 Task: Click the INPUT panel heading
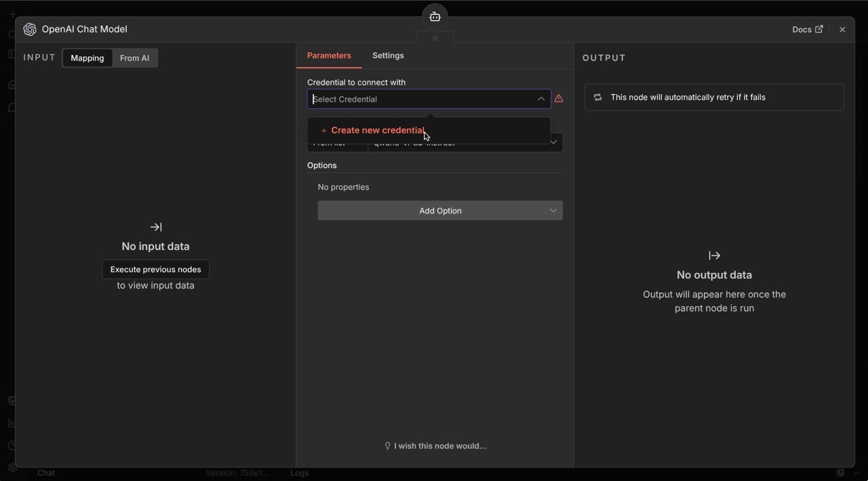click(x=39, y=58)
